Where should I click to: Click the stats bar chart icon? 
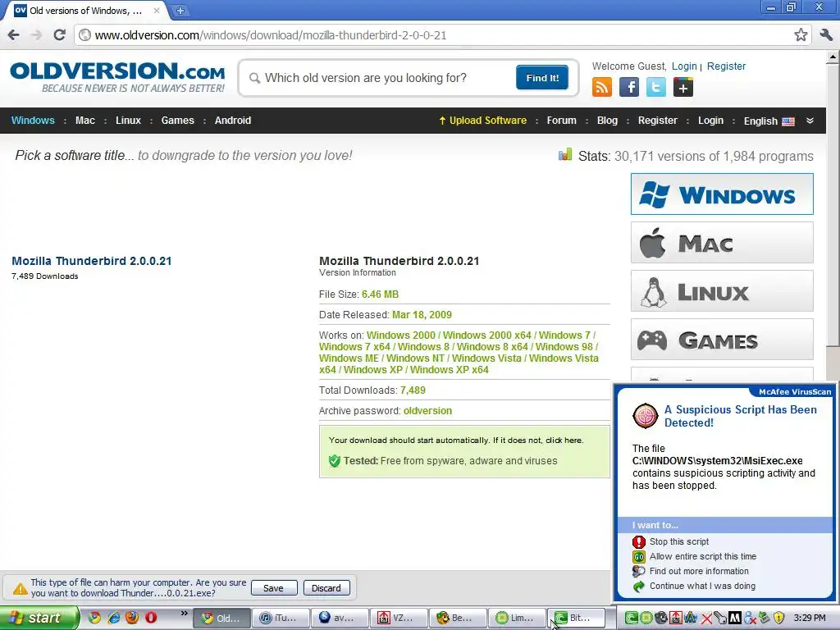(565, 155)
